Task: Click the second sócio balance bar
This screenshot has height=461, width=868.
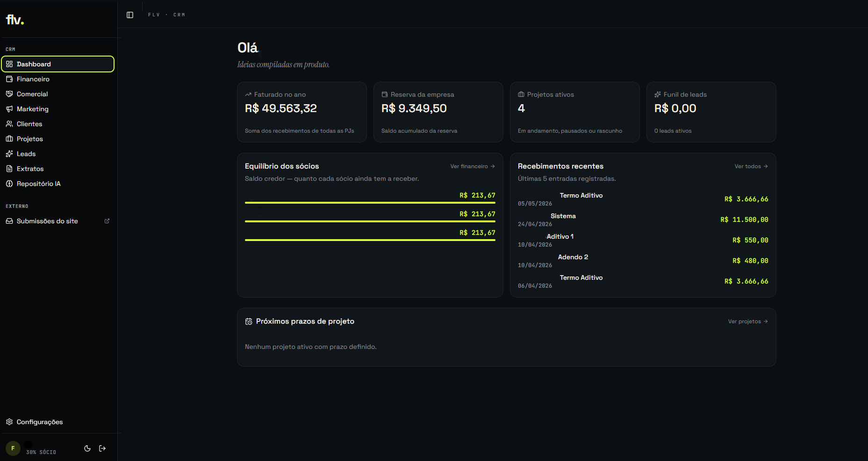Action: (x=370, y=221)
